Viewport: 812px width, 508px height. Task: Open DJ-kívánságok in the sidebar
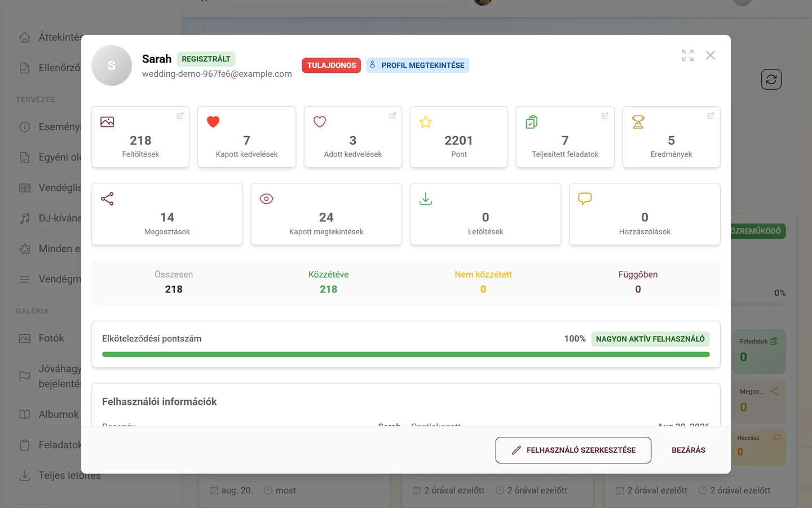click(x=49, y=218)
